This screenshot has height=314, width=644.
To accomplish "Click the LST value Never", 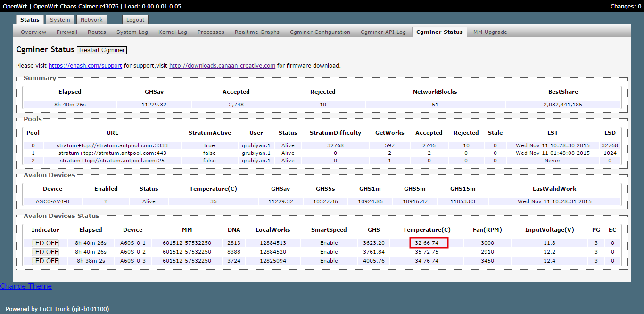I will click(553, 161).
